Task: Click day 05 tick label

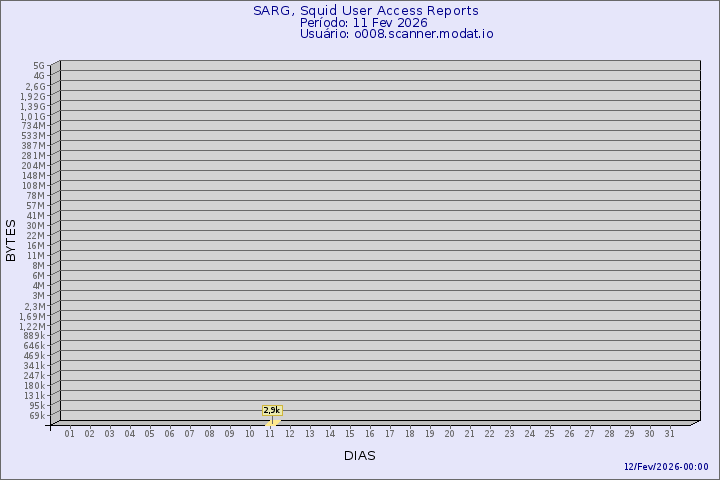Action: tap(150, 434)
